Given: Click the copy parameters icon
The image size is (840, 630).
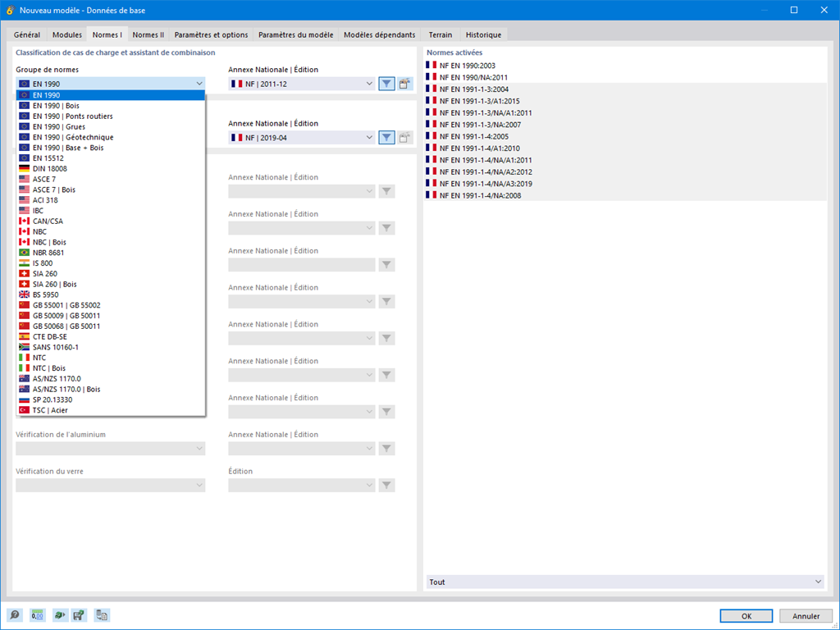Looking at the screenshot, I should tap(101, 615).
